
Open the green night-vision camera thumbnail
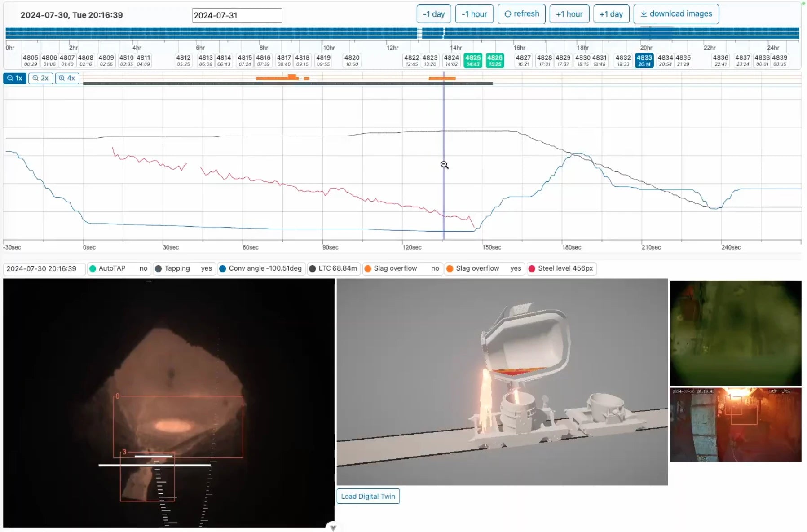pos(735,333)
